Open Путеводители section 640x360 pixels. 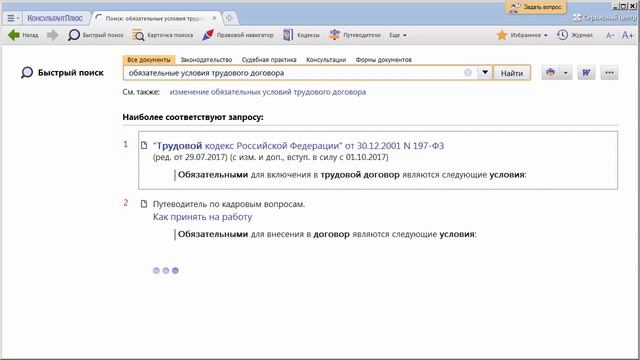pos(355,35)
